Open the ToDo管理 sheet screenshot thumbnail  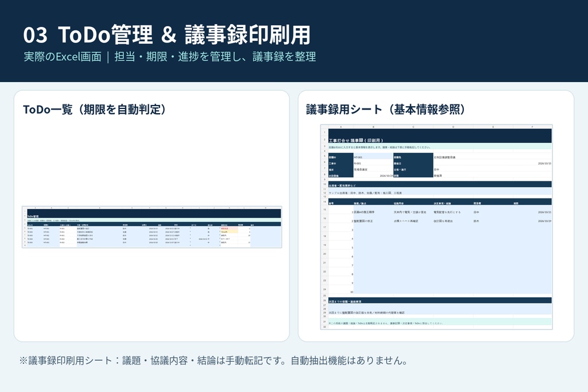pyautogui.click(x=152, y=227)
